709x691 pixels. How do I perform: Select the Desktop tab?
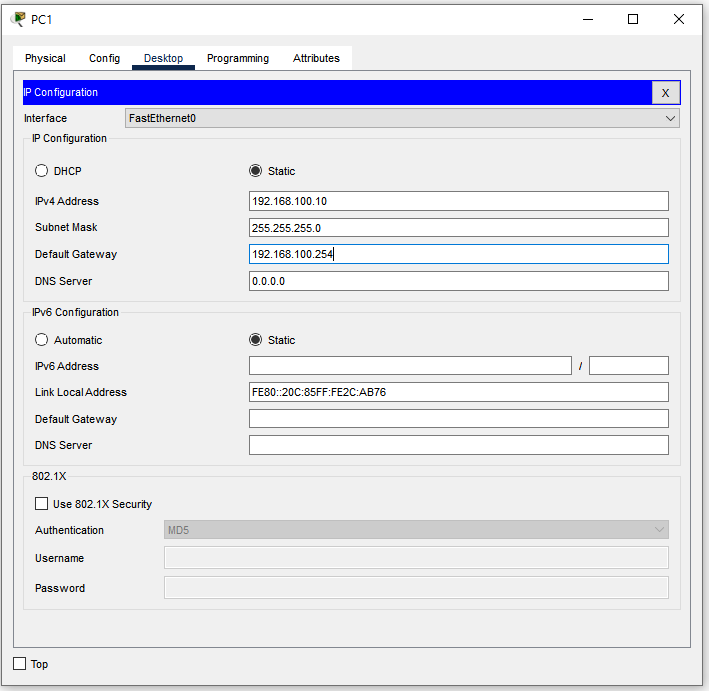pos(163,58)
